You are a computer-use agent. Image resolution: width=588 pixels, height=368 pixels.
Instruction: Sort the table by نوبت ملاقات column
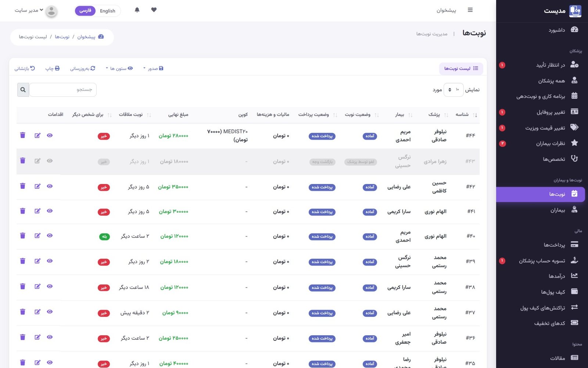coord(135,115)
